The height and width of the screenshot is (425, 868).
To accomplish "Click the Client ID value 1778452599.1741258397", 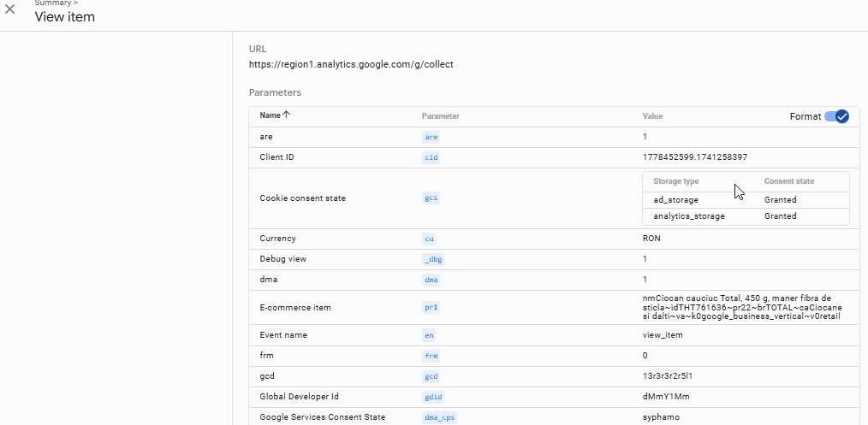I will tap(695, 157).
